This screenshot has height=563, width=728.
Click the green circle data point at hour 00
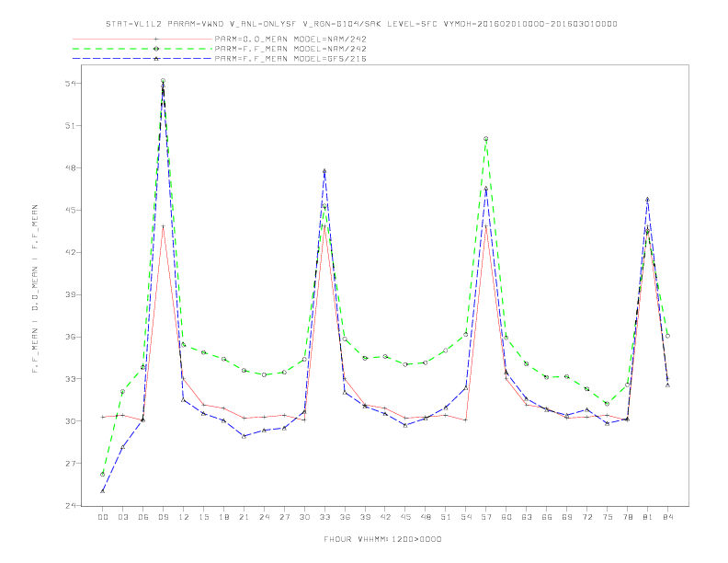tap(103, 475)
